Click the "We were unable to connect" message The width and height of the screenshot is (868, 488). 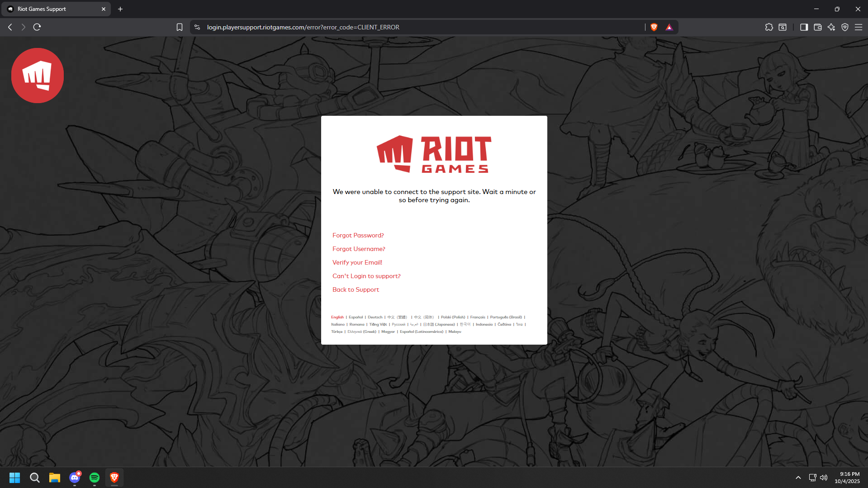[x=434, y=196]
